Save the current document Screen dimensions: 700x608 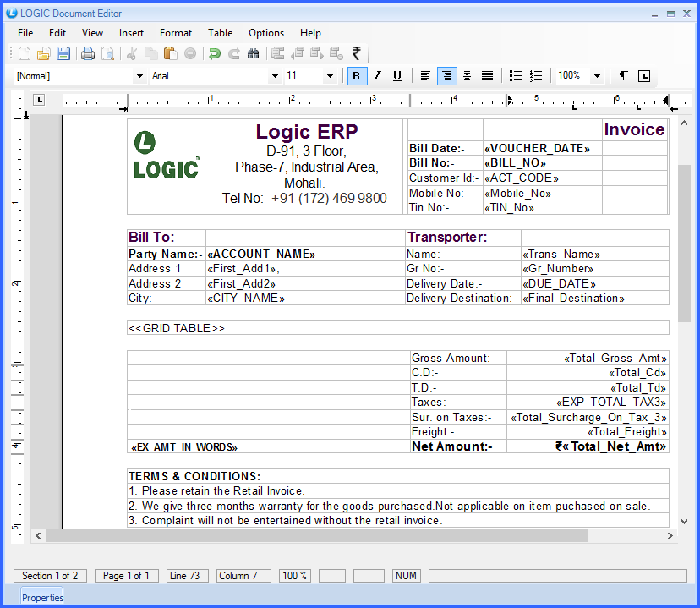click(x=63, y=53)
